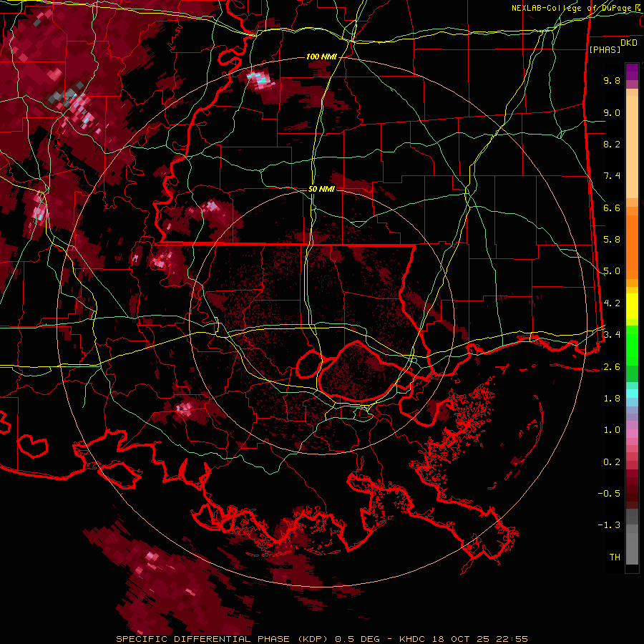This screenshot has width=644, height=644.
Task: Select the 9.0 scale value
Action: 612,112
